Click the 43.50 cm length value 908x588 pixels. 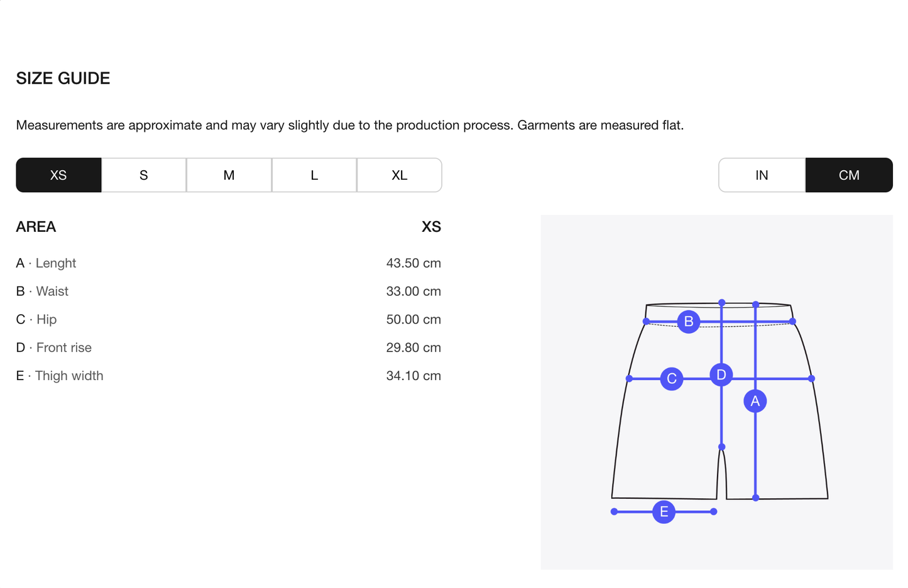[413, 263]
